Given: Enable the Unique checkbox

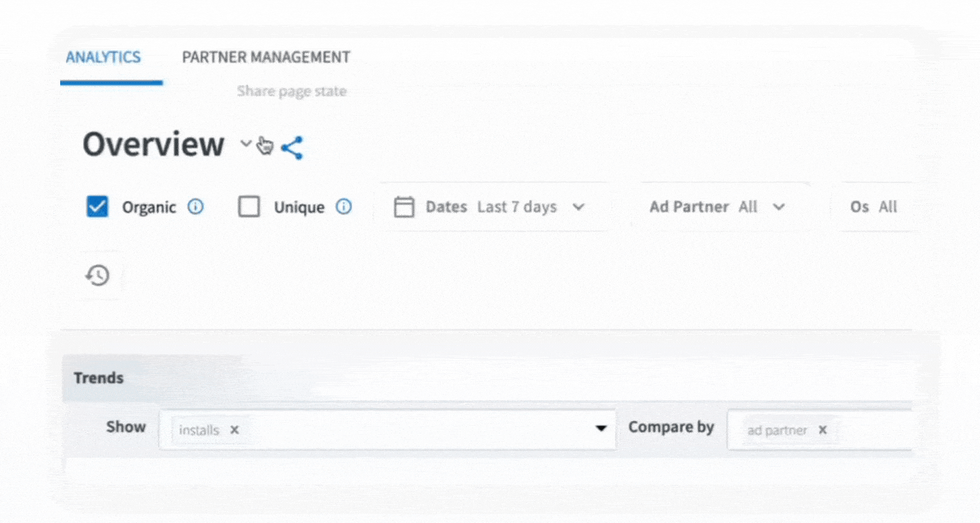Looking at the screenshot, I should click(249, 207).
